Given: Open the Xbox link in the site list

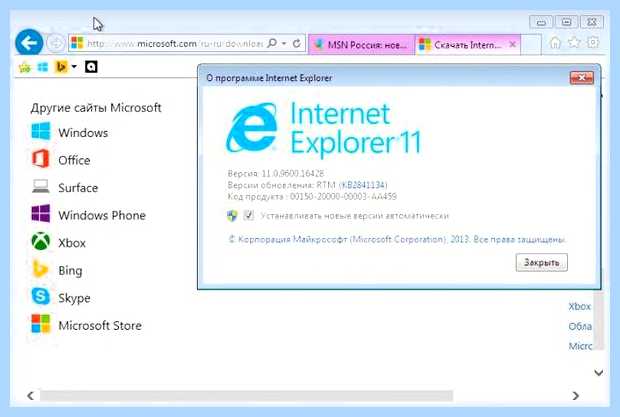Looking at the screenshot, I should point(72,243).
